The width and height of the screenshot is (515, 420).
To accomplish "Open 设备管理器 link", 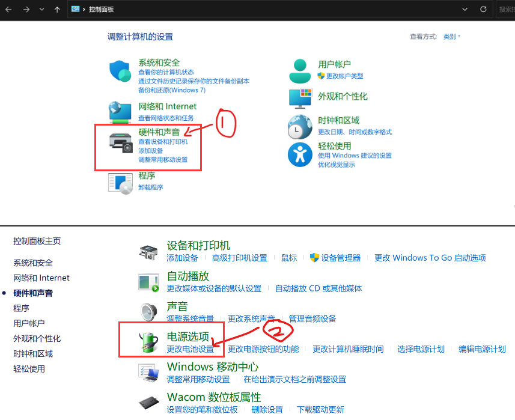I will coord(341,258).
